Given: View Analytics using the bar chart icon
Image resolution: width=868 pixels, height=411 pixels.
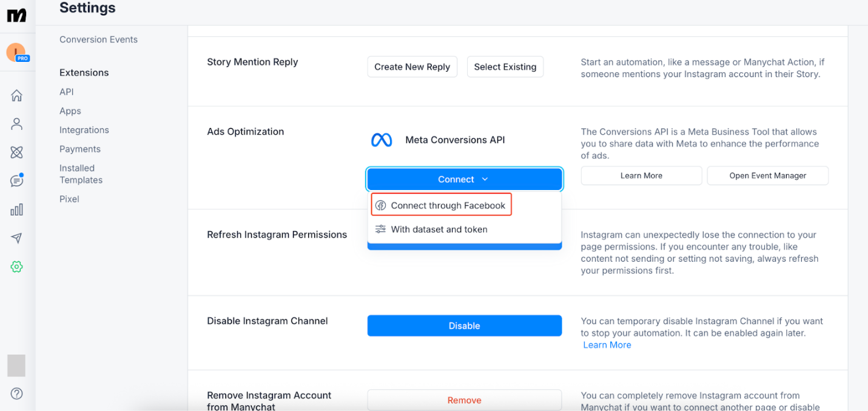Looking at the screenshot, I should pos(16,209).
